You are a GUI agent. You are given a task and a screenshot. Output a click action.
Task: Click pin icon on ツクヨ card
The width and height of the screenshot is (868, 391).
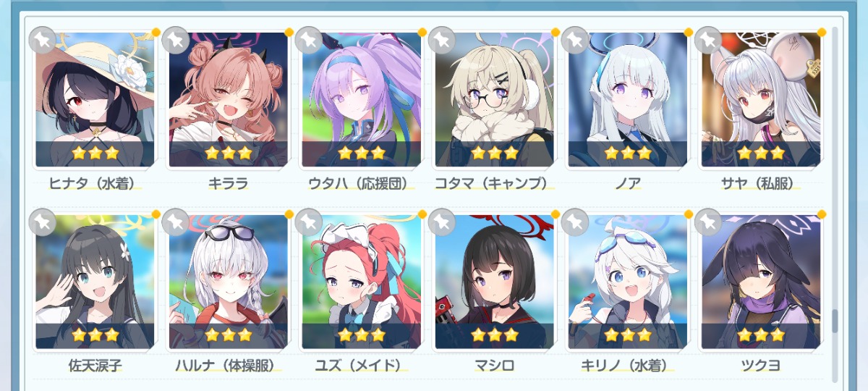[707, 222]
